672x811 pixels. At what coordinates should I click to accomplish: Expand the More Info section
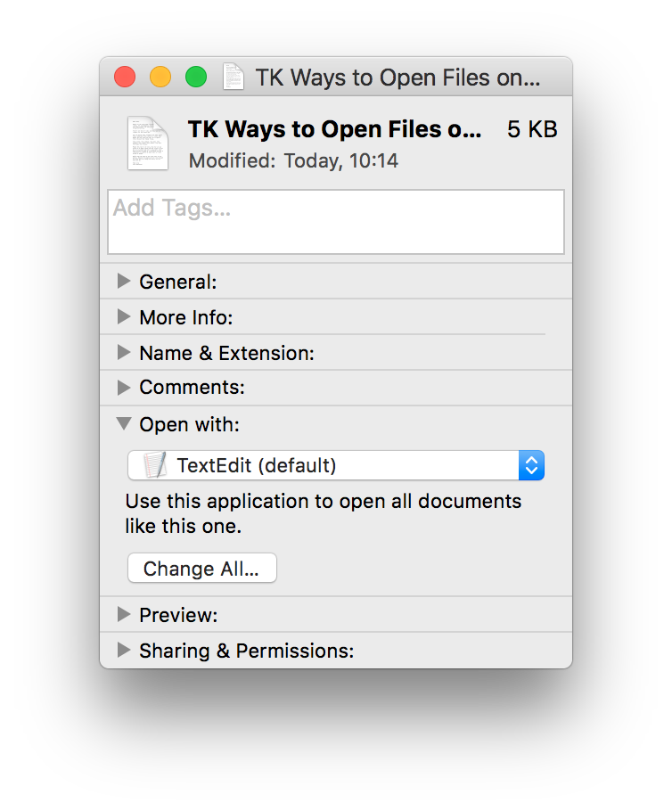click(x=124, y=317)
